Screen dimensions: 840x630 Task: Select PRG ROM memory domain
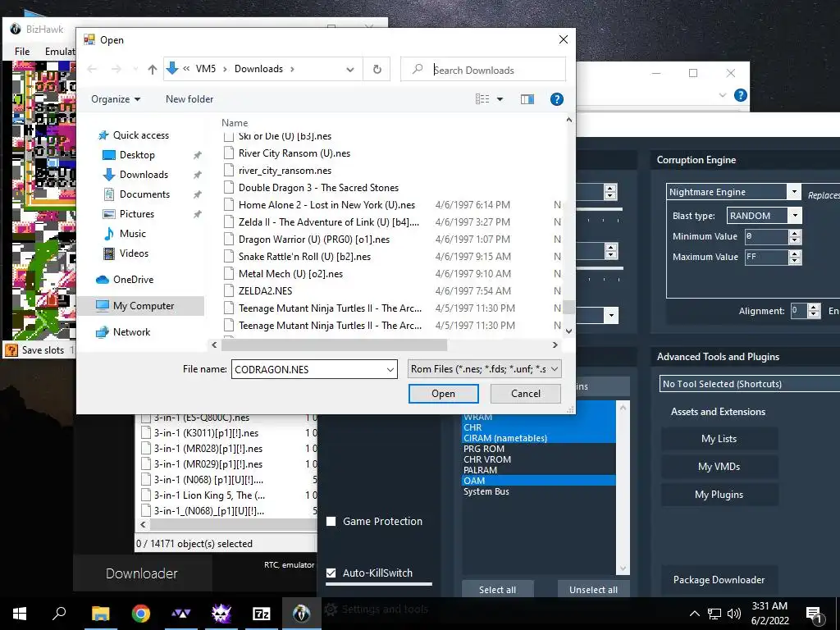click(x=538, y=449)
